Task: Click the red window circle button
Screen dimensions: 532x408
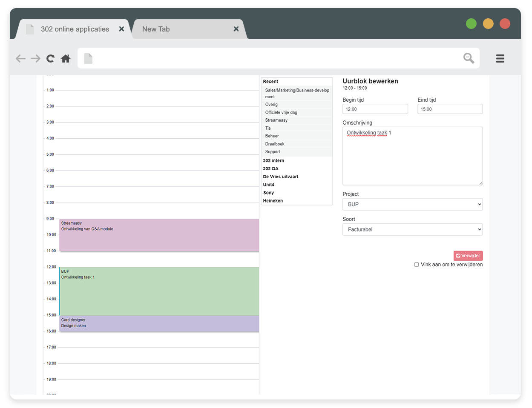Action: click(505, 23)
